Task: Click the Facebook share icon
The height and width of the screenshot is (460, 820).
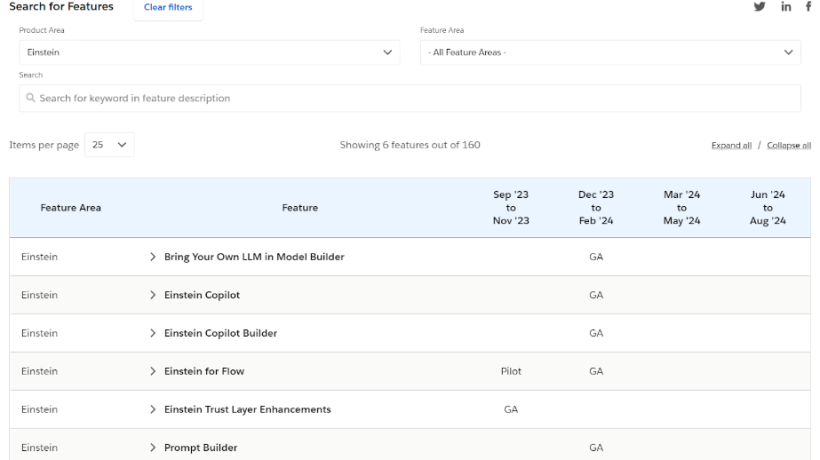Action: click(808, 8)
